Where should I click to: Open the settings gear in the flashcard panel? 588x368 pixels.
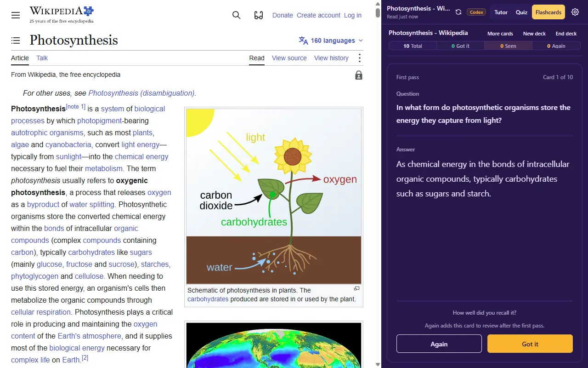575,12
